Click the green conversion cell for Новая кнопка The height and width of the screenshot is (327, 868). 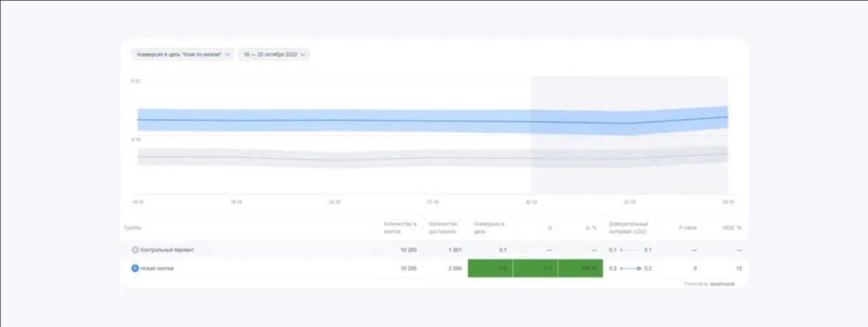(490, 269)
